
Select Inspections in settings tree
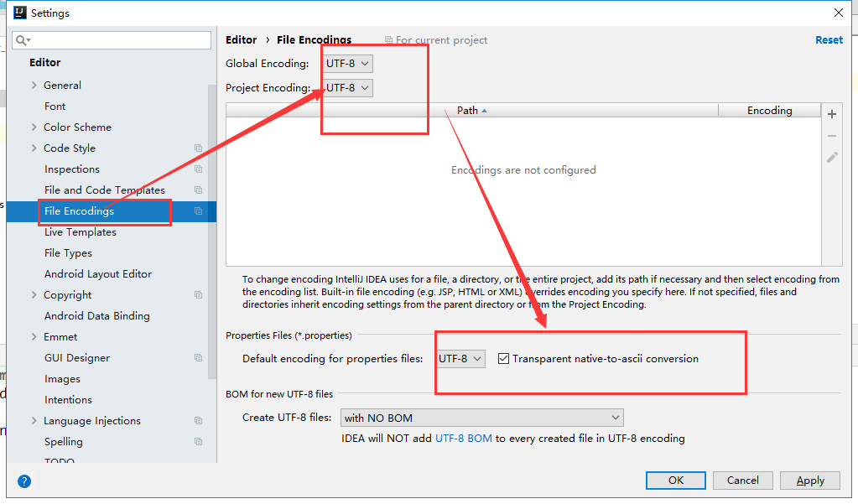(x=71, y=169)
